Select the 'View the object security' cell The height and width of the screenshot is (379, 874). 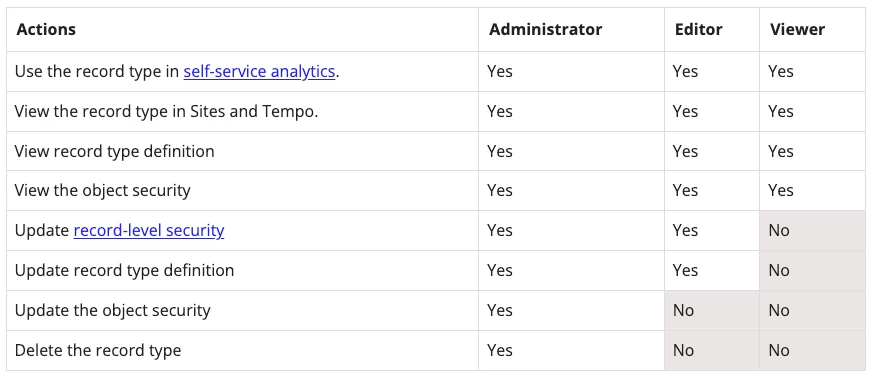(x=242, y=191)
